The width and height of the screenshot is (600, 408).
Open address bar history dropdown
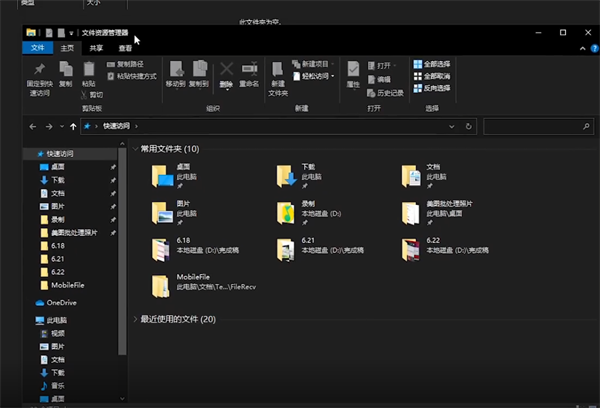click(x=452, y=126)
